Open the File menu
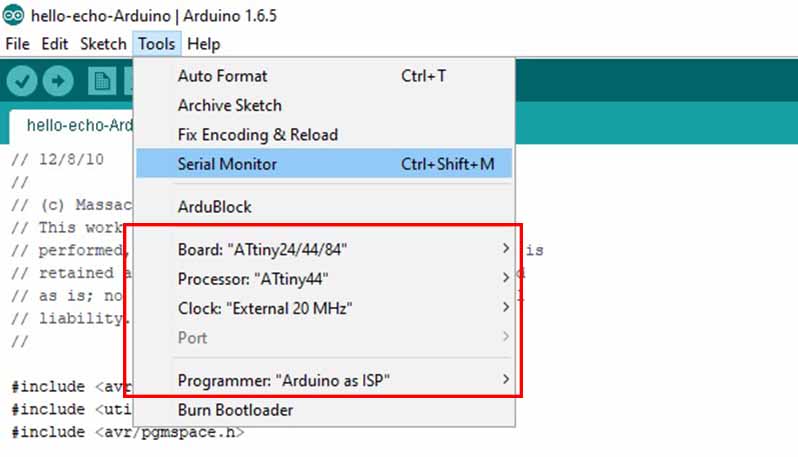Image resolution: width=798 pixels, height=457 pixels. (18, 44)
